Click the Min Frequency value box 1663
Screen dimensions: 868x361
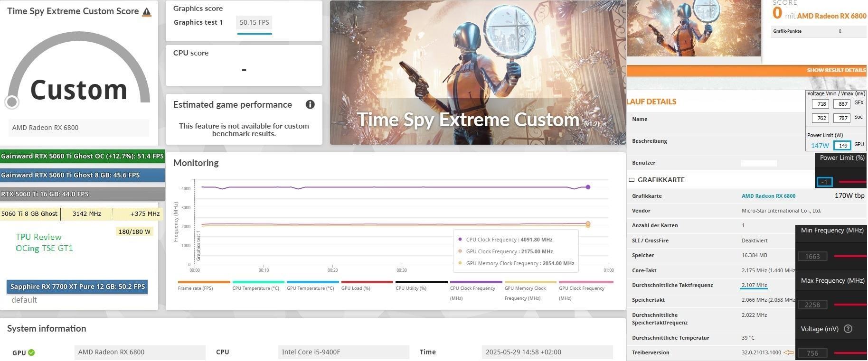[812, 256]
